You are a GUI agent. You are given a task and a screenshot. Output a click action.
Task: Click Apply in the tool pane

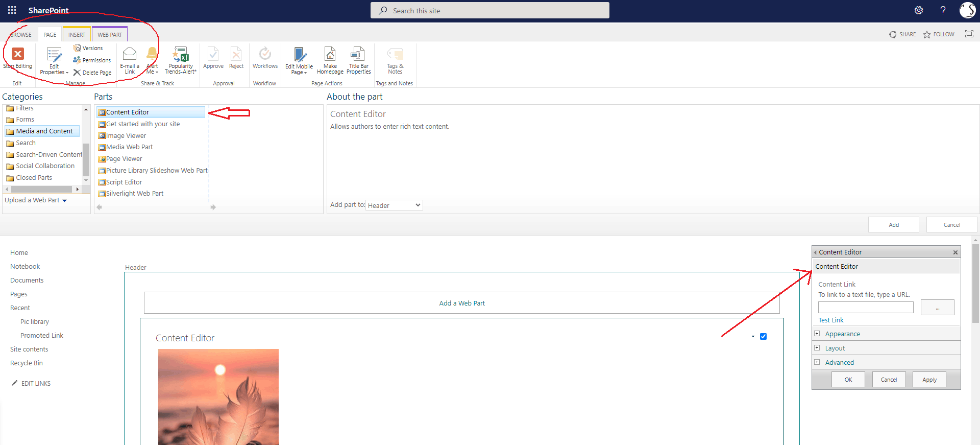click(x=929, y=380)
